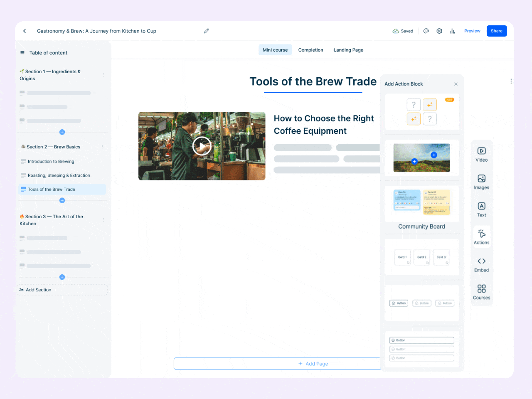Viewport: 532px width, 399px height.
Task: Open the analytics bar chart icon
Action: 453,31
